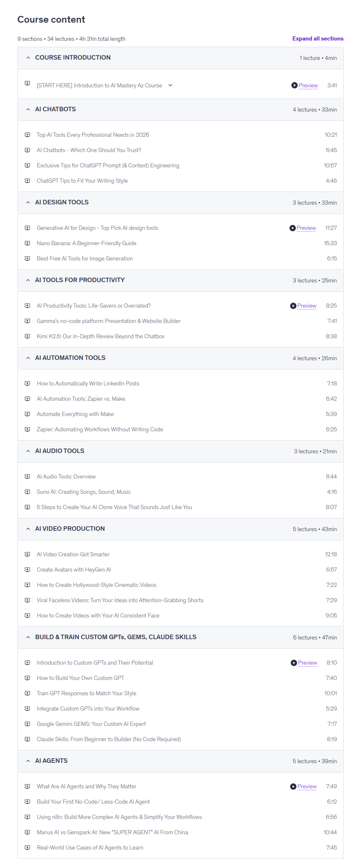The image size is (359, 868).
Task: Collapse the AI CHATBOTS section chevron
Action: coord(28,109)
